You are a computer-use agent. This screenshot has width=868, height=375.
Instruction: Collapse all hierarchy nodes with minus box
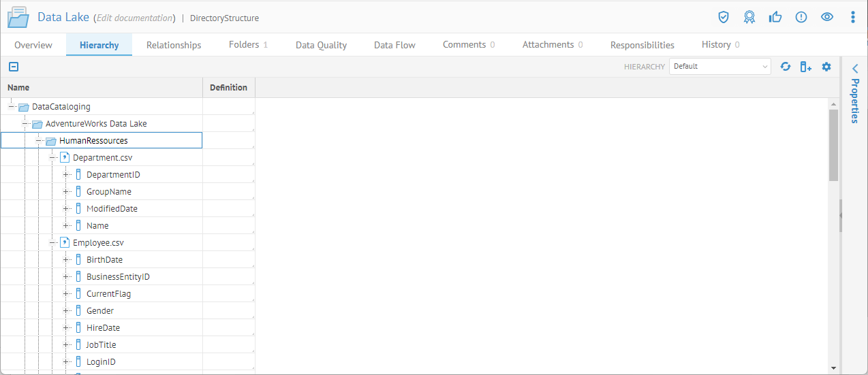(14, 67)
